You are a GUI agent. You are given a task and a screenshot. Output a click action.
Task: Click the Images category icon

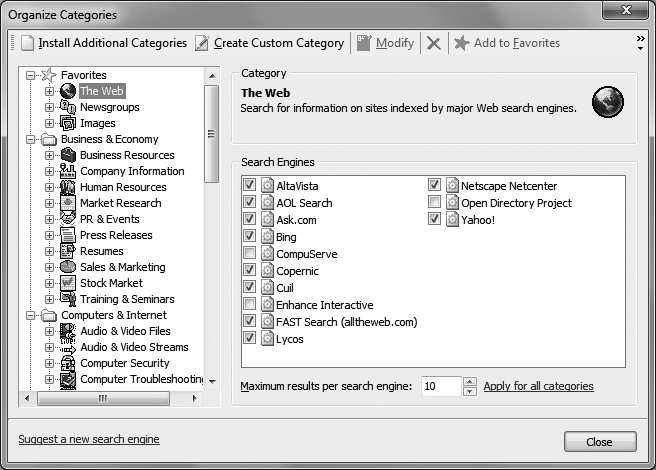(x=68, y=123)
